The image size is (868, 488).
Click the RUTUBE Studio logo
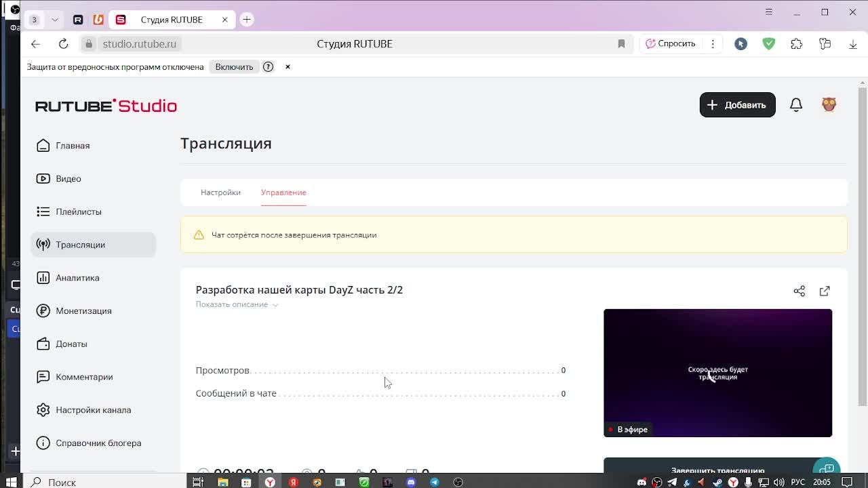pos(106,106)
